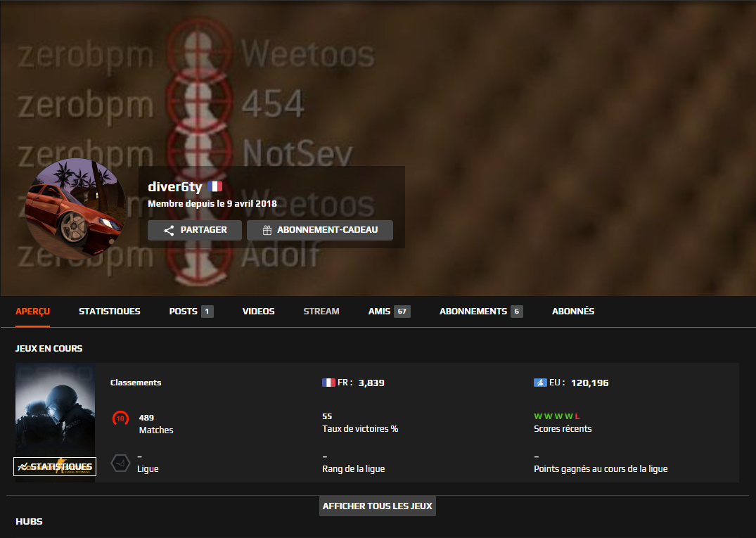The width and height of the screenshot is (756, 538).
Task: Click the 'Classements' label
Action: [x=136, y=383]
